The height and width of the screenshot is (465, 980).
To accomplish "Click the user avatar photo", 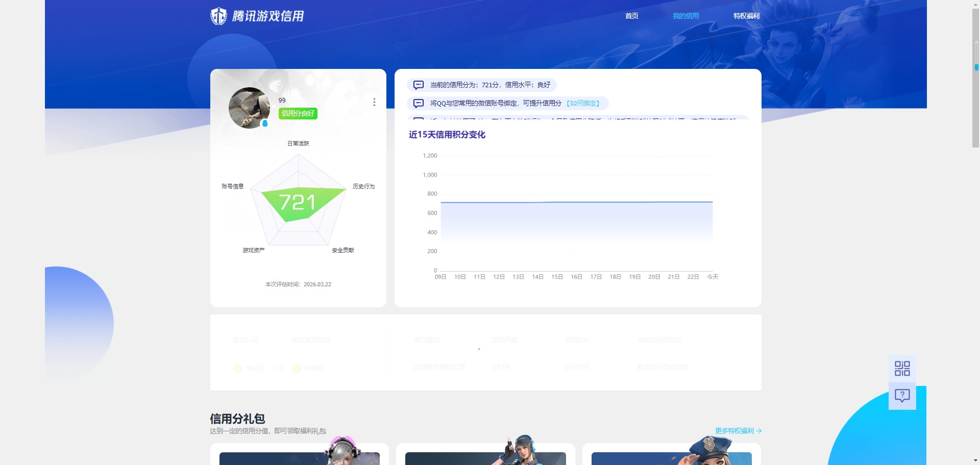I will pyautogui.click(x=249, y=108).
